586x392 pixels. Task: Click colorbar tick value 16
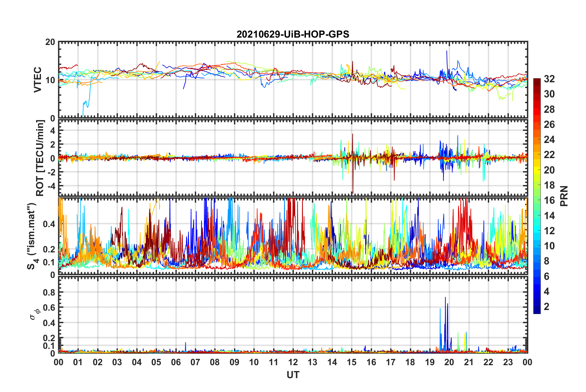[x=549, y=200]
